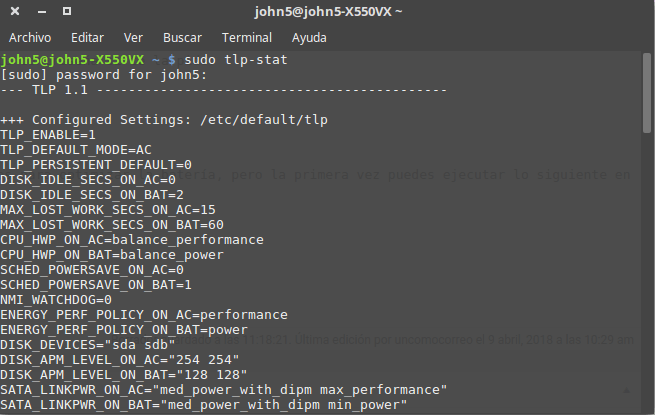The width and height of the screenshot is (655, 415).
Task: Open the Archivo menu
Action: [30, 38]
